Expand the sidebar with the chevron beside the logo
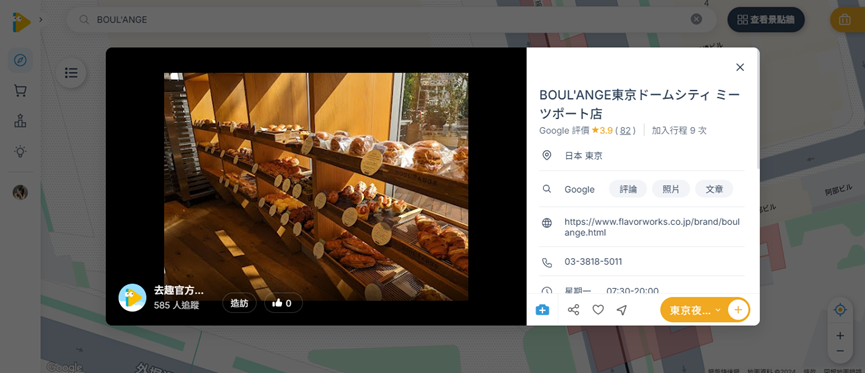Screen dimensions: 865x373 (x=41, y=20)
